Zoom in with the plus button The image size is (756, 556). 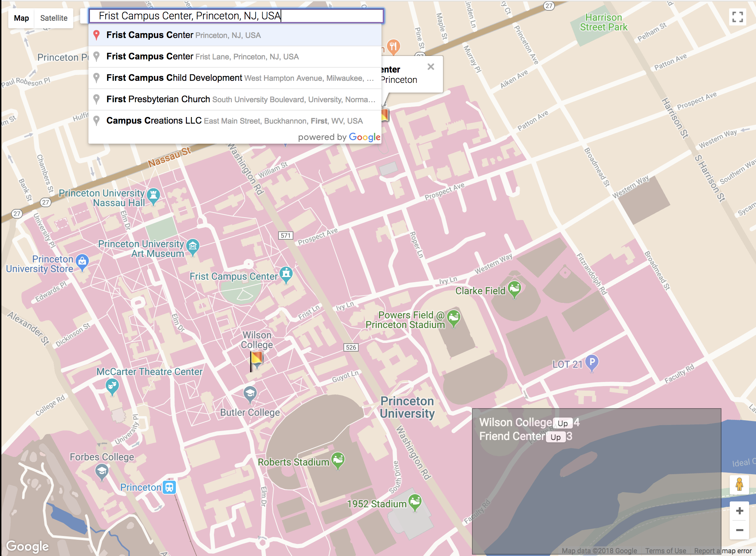[x=739, y=511]
